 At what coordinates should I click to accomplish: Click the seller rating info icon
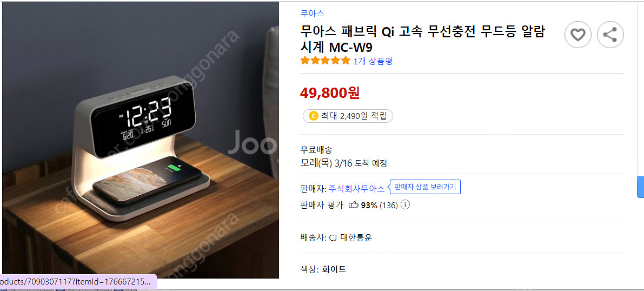405,204
